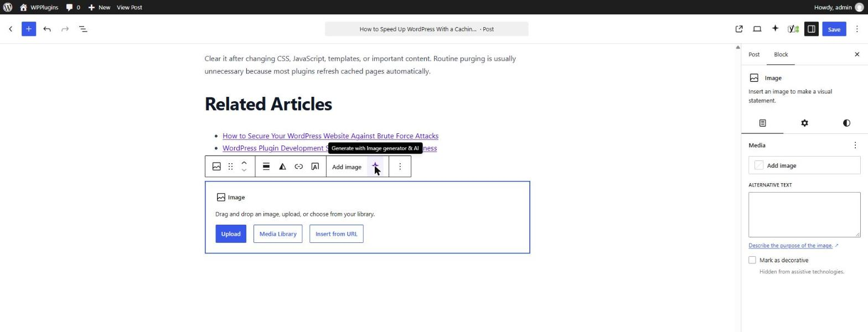Open the WordPress Plugin Development article link

330,148
